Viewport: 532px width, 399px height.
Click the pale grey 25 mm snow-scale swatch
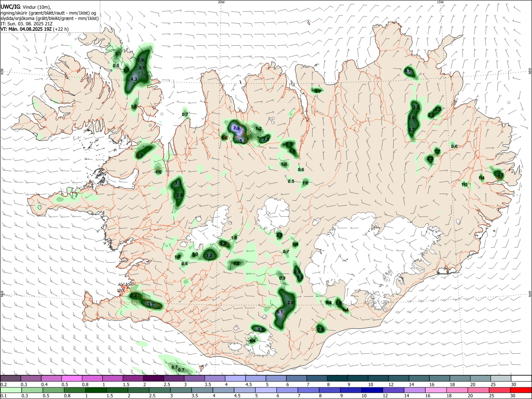(501, 379)
